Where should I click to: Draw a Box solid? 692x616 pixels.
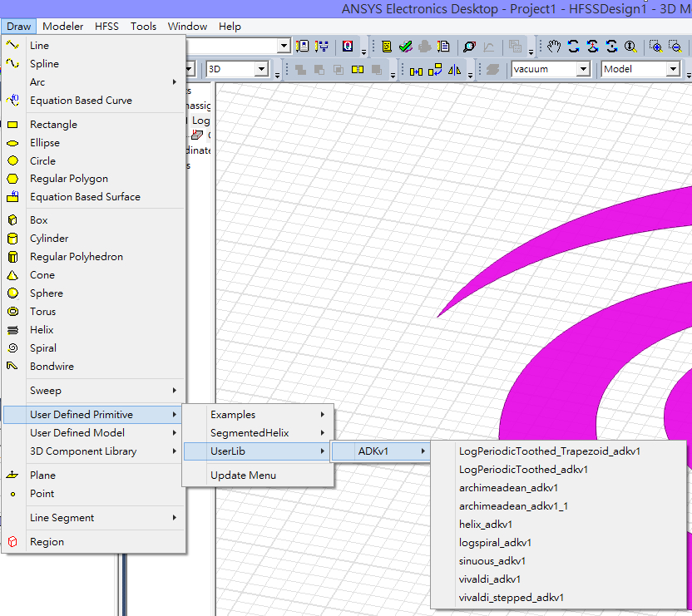coord(93,219)
